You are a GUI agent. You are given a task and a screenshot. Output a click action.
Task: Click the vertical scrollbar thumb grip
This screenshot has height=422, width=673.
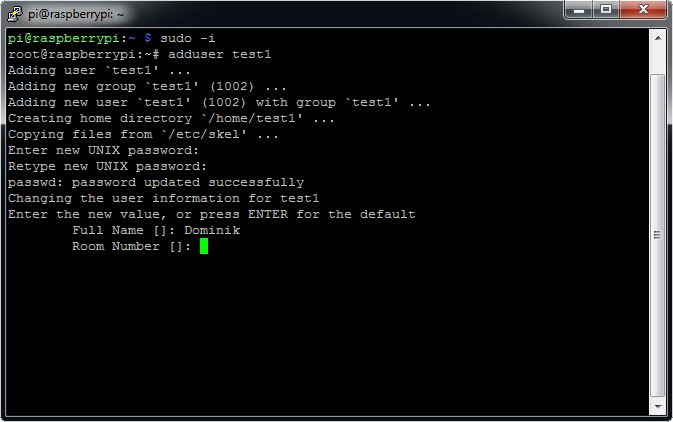click(658, 234)
